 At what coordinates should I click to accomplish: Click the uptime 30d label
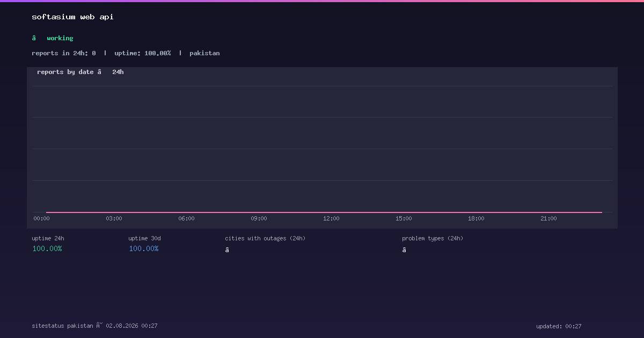(144, 238)
